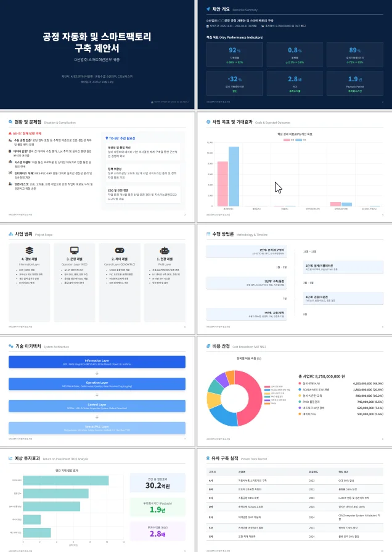Viewport: 392px width, 552px height.
Task: Select the 1.9년 Payback Period card in 제안 개요
Action: (x=355, y=83)
